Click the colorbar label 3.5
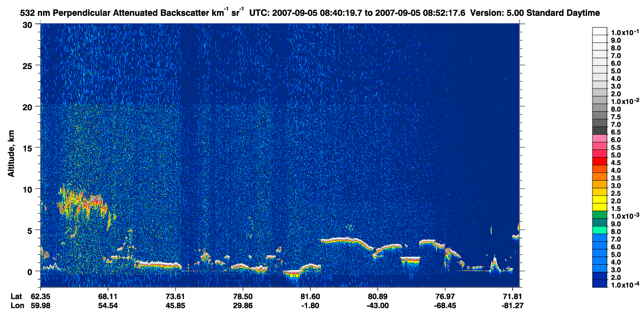644x330 pixels. (x=616, y=178)
